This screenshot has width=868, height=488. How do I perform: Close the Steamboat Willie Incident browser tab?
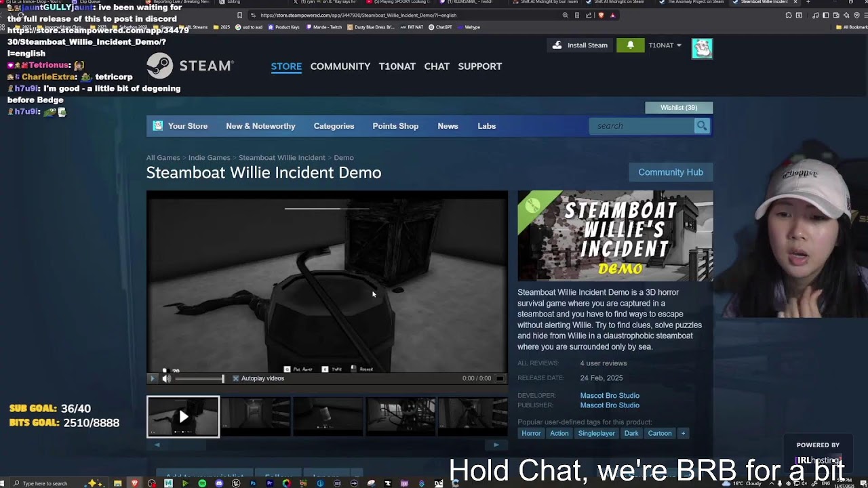[x=795, y=2]
